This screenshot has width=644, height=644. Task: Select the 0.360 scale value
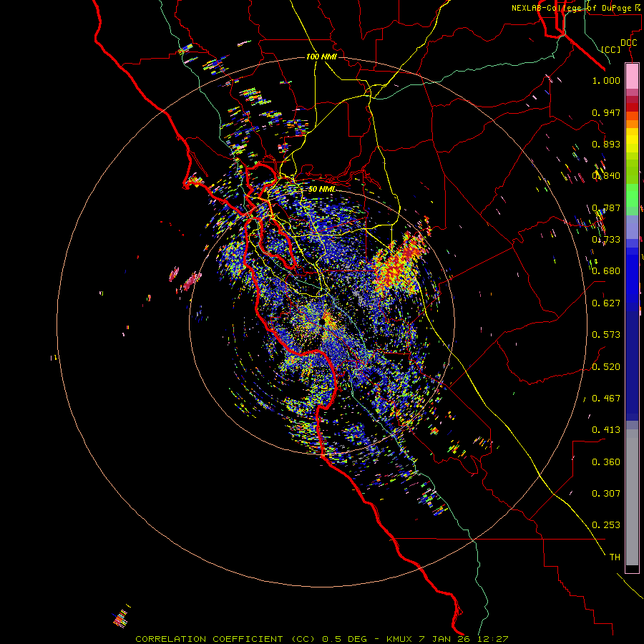coord(606,462)
